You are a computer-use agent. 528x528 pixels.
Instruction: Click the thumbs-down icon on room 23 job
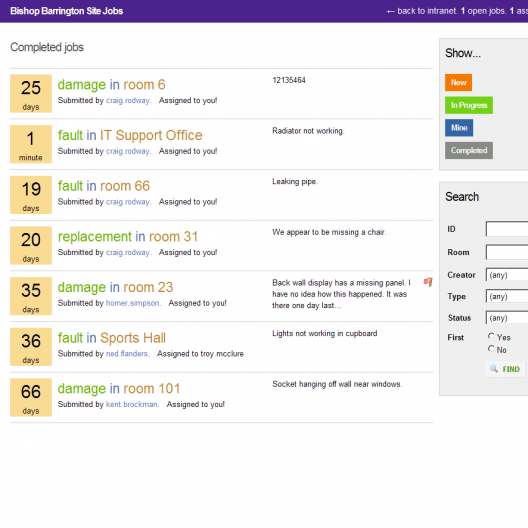pos(428,282)
